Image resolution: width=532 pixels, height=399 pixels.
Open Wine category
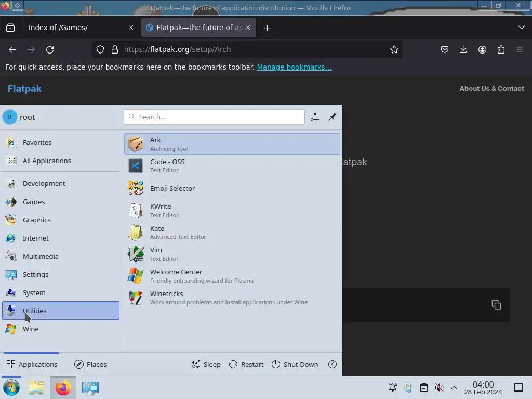(61, 329)
